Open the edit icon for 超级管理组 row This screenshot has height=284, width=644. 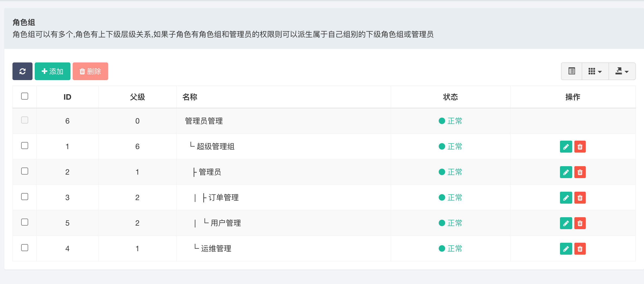pos(566,147)
